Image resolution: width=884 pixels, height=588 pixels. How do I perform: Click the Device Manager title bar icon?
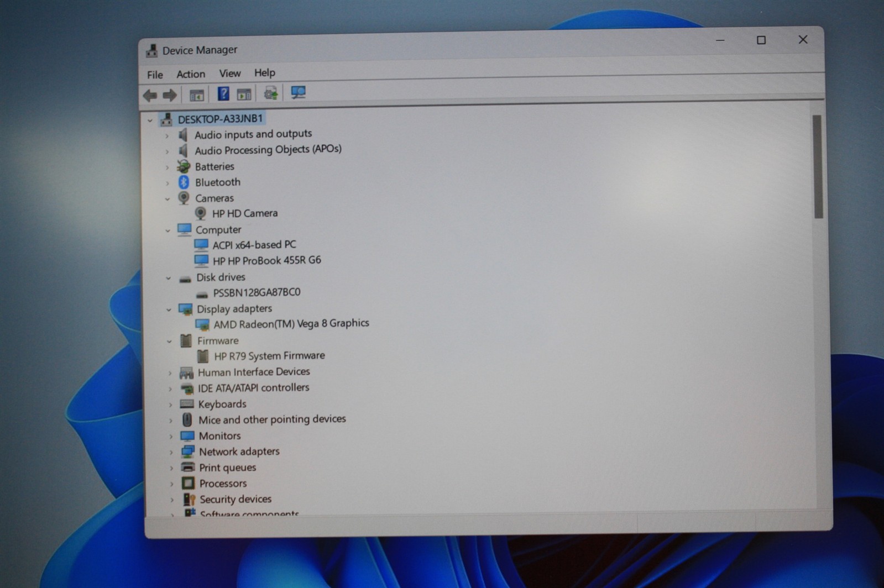coord(151,51)
